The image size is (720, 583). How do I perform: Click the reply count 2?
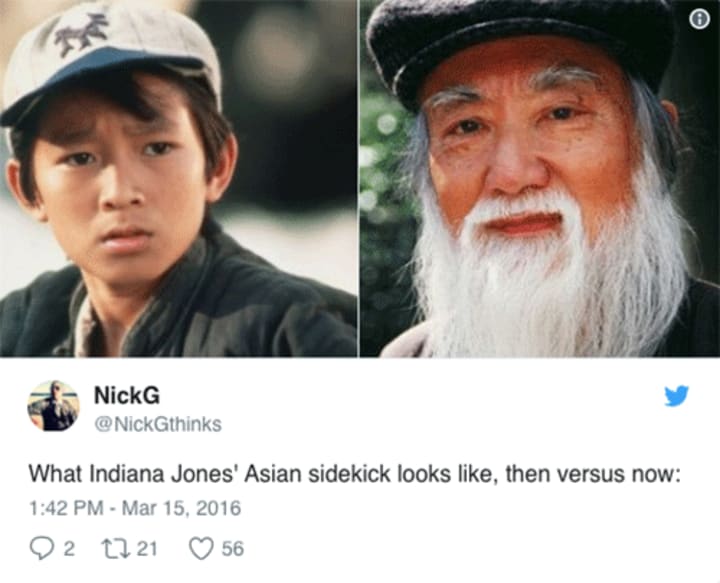click(x=68, y=549)
